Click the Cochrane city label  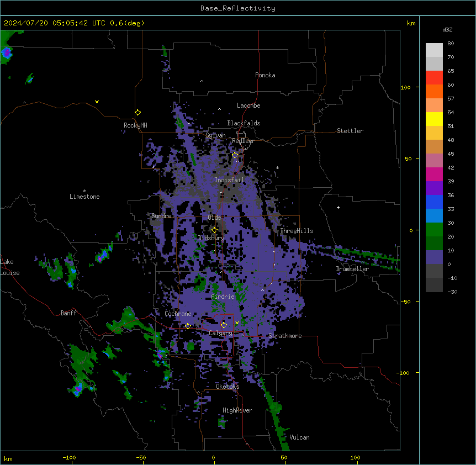[178, 314]
